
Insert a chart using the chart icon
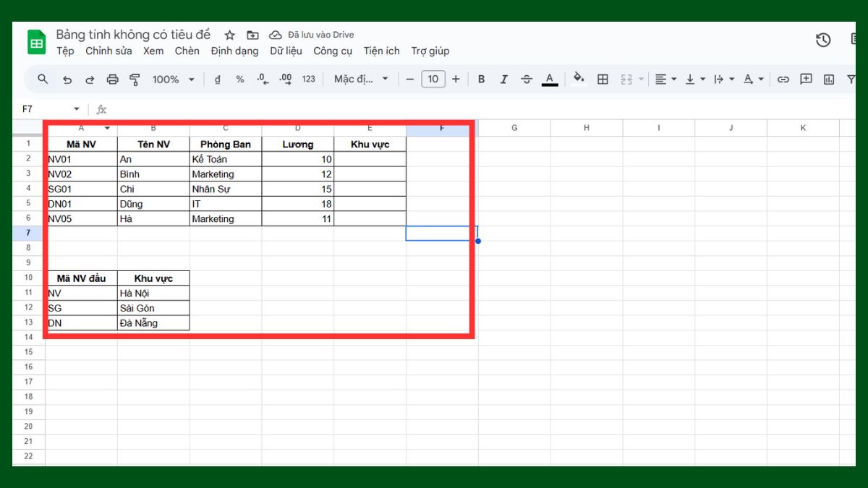pos(827,79)
